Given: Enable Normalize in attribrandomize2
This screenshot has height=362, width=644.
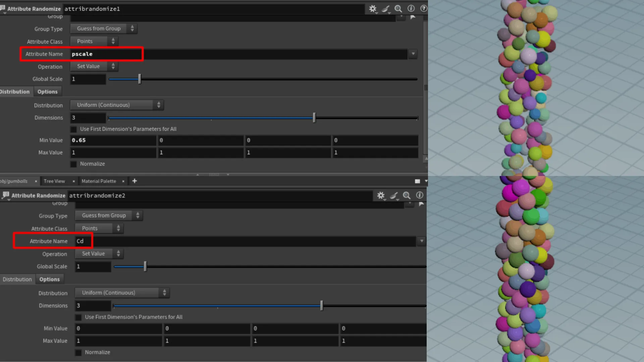Looking at the screenshot, I should tap(78, 352).
